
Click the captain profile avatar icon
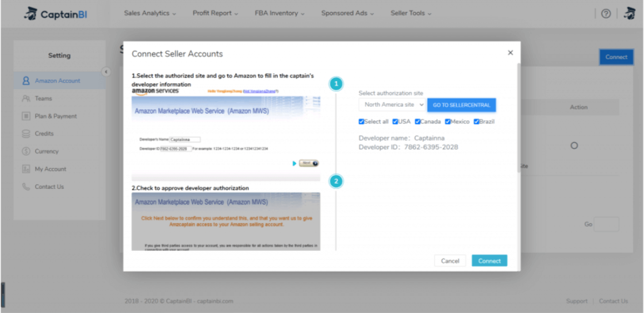pos(629,14)
